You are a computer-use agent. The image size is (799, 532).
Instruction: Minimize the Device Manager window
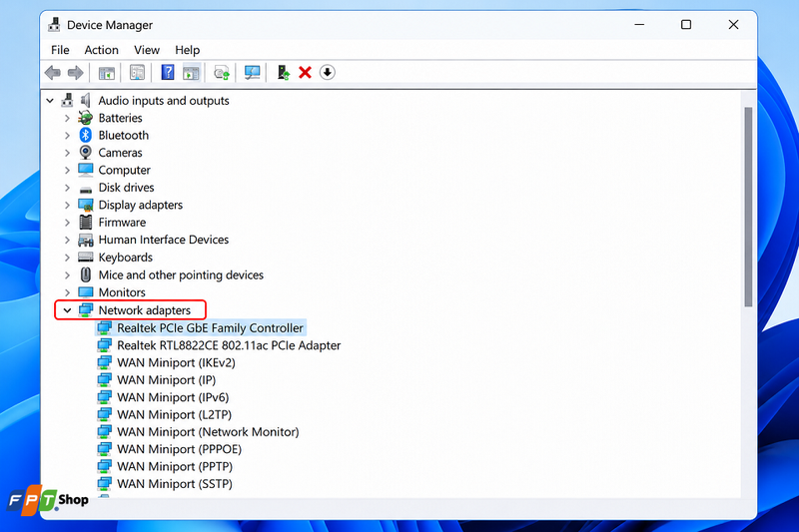[639, 24]
